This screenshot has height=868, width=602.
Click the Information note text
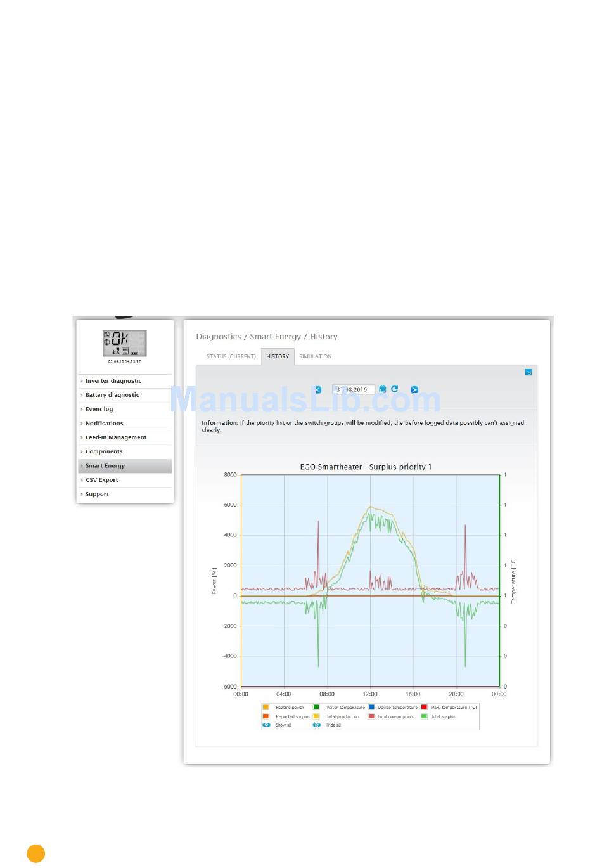coord(363,426)
